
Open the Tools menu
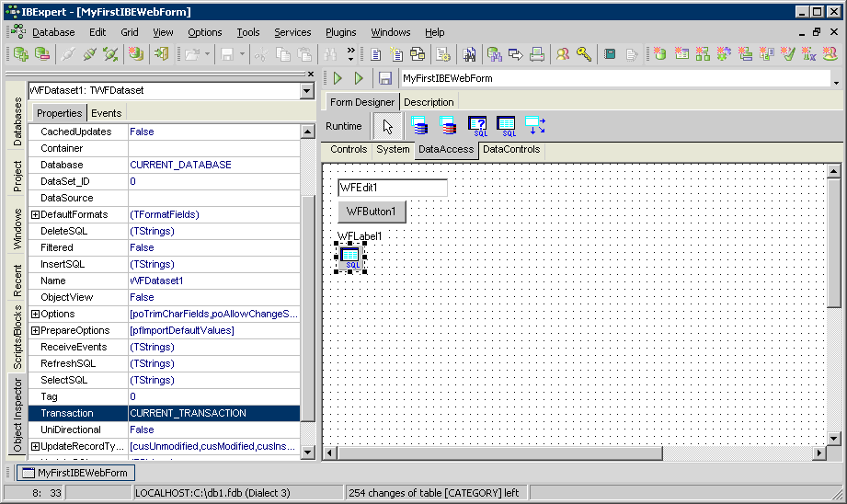[248, 32]
